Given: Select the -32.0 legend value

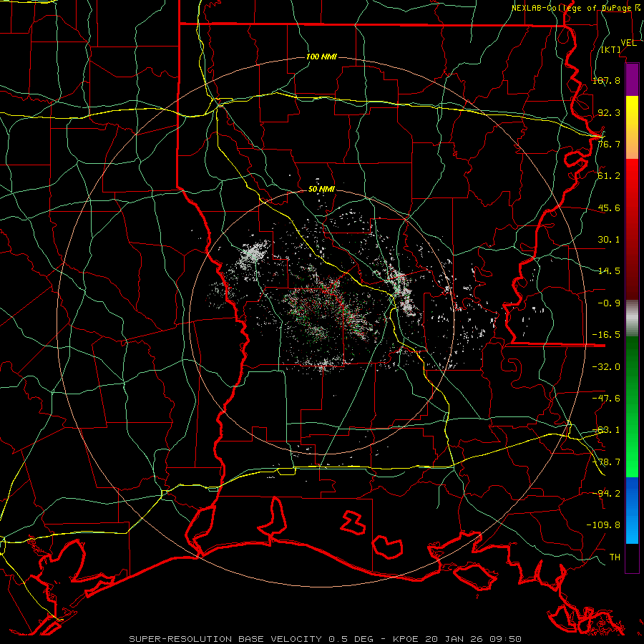Looking at the screenshot, I should [x=606, y=367].
